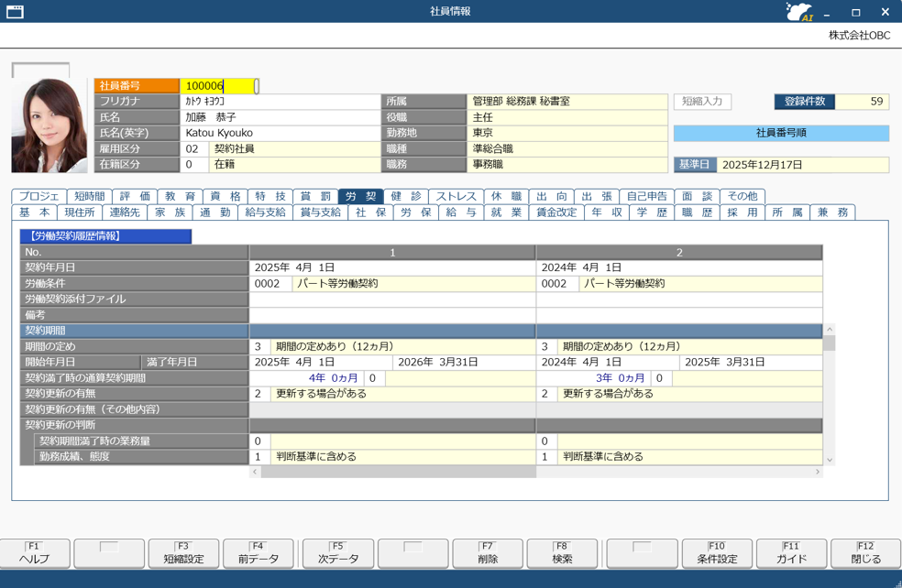The width and height of the screenshot is (902, 588).
Task: Click the employee photo thumbnail
Action: click(x=49, y=125)
